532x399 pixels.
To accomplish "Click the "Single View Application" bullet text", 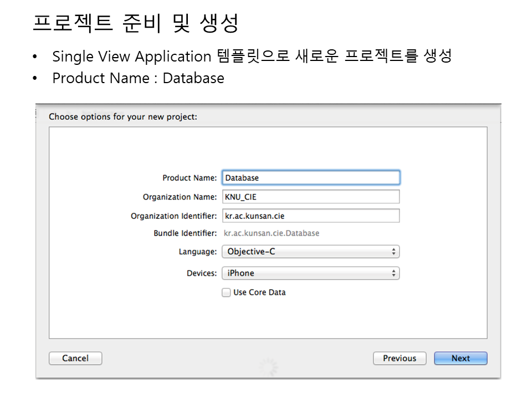I will tap(132, 56).
